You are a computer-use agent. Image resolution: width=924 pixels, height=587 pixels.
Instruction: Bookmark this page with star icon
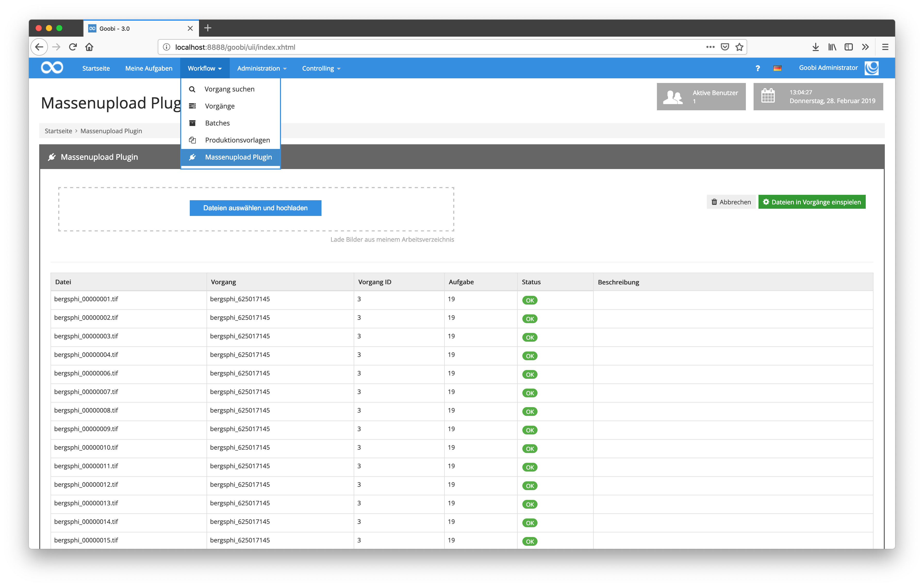[x=739, y=47]
